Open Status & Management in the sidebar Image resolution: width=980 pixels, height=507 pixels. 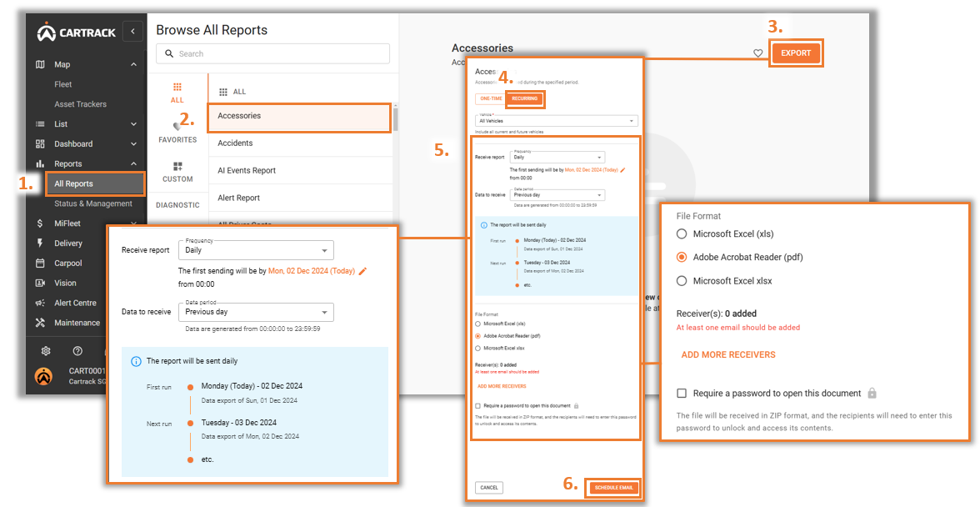click(93, 203)
